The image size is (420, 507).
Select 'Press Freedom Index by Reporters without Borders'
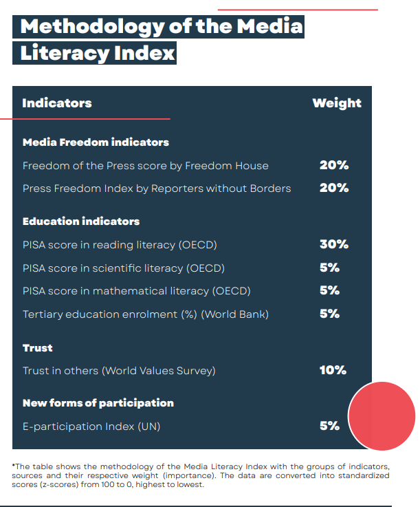pos(157,188)
